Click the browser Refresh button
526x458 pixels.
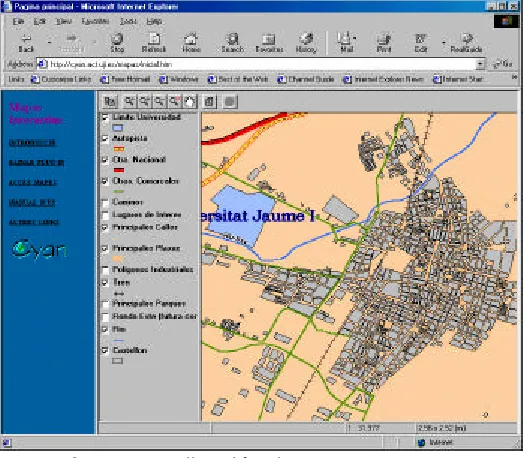154,43
